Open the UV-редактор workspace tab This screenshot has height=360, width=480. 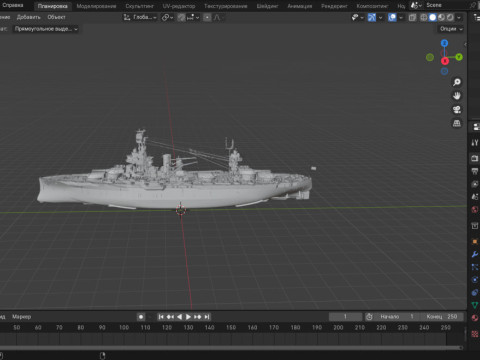[179, 6]
